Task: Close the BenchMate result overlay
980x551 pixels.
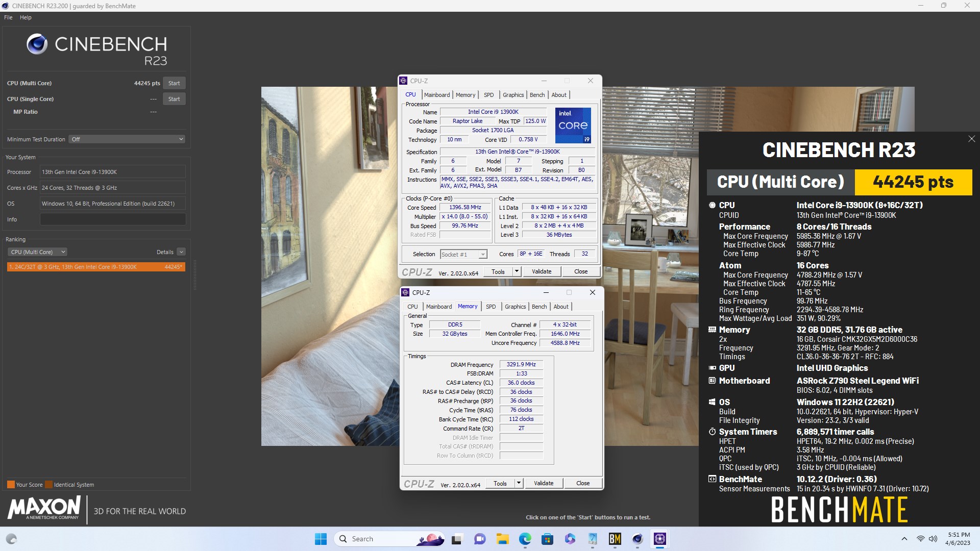Action: click(971, 139)
